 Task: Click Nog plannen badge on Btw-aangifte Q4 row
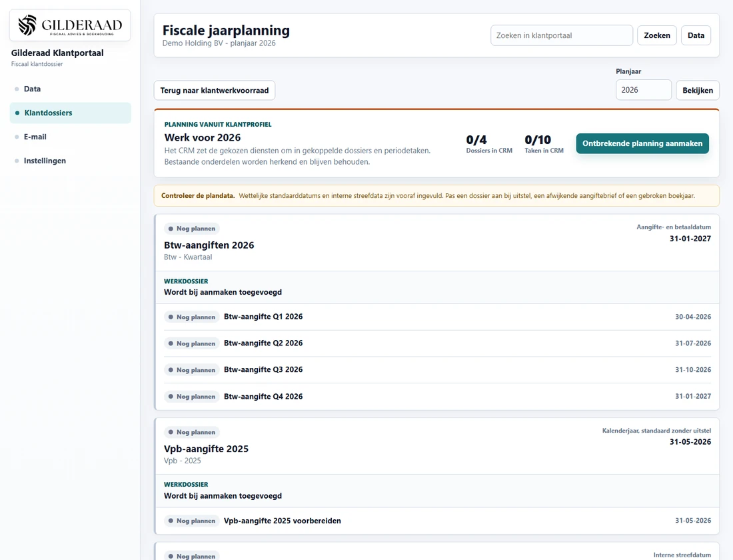point(192,397)
